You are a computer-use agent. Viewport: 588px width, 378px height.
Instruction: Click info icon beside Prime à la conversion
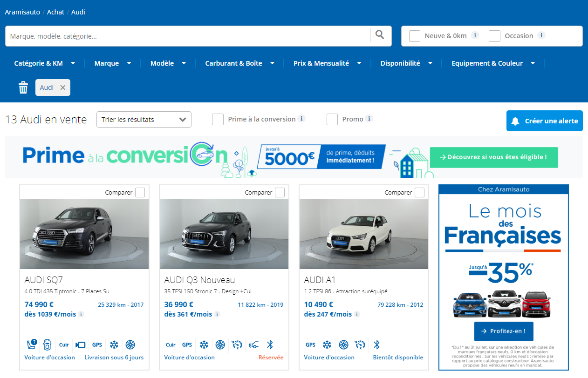click(x=301, y=119)
